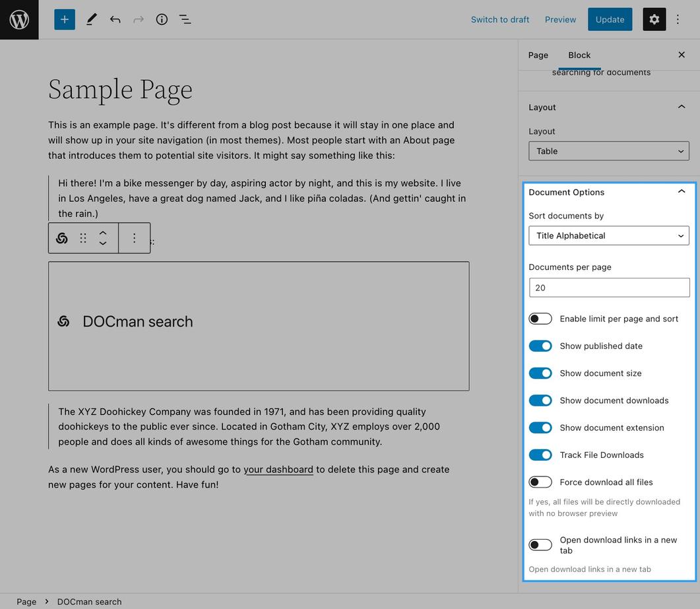
Task: Click the block toolbar drag handle
Action: (x=83, y=238)
